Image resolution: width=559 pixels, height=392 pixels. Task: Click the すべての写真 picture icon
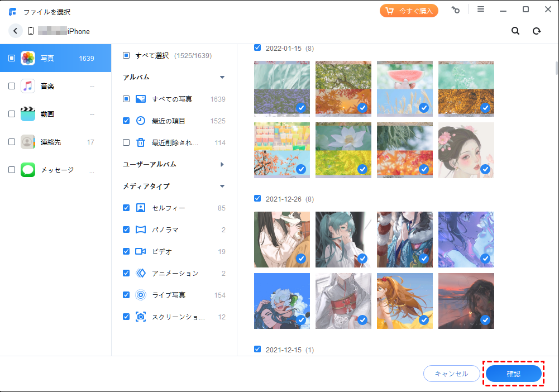click(141, 99)
